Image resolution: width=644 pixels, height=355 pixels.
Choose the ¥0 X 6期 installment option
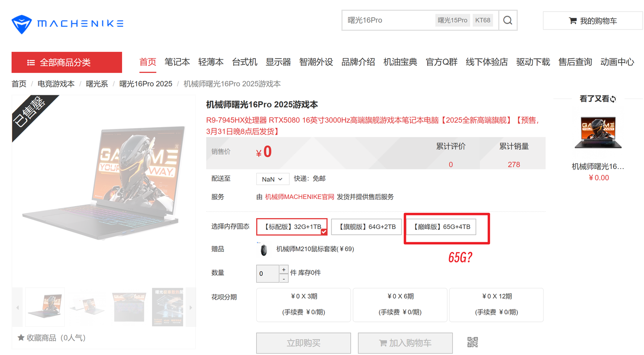coord(400,305)
